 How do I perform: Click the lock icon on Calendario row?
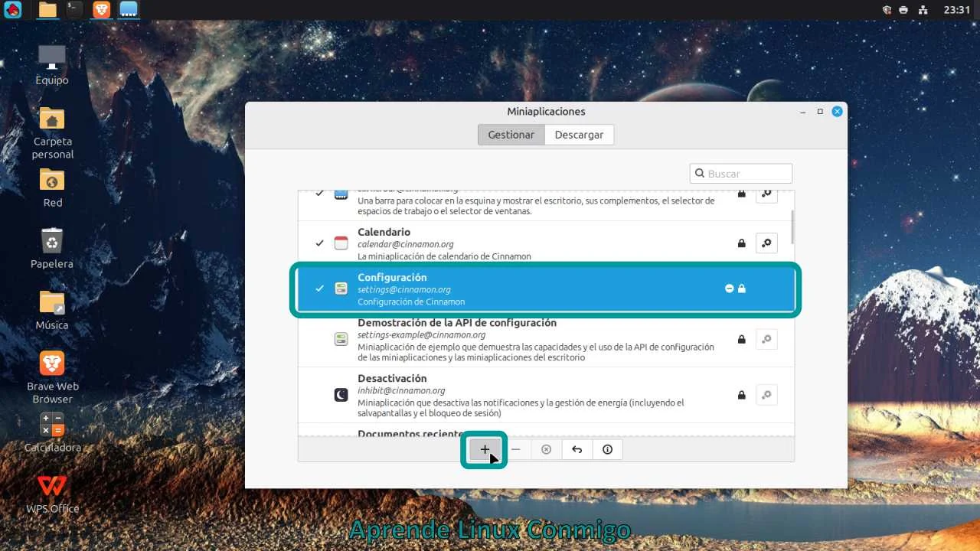pyautogui.click(x=741, y=243)
